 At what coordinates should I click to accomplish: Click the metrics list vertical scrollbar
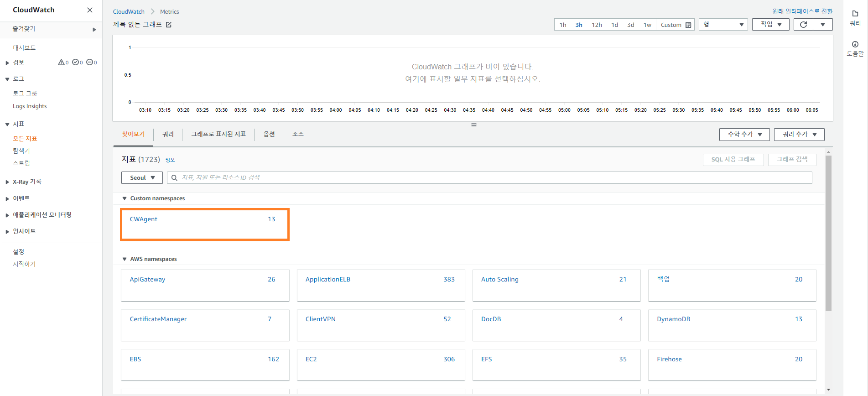coord(828,233)
